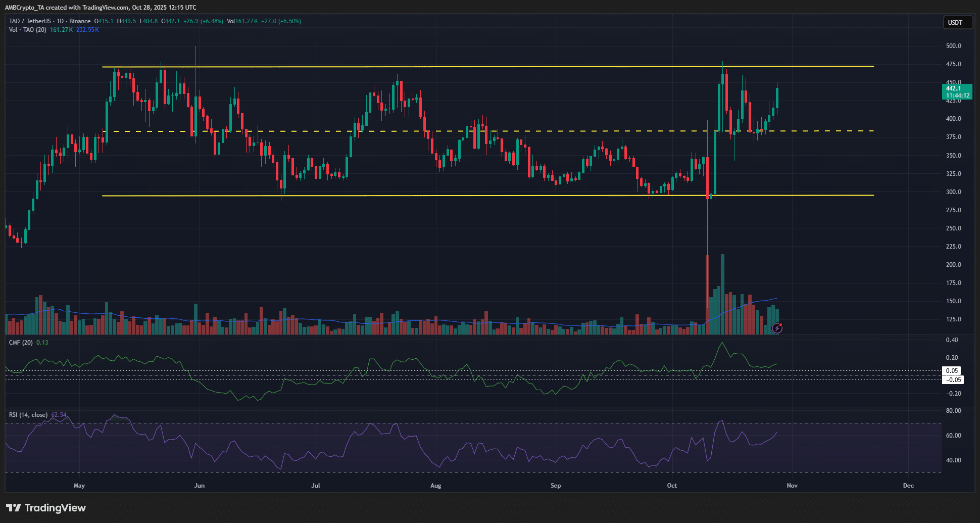
Task: Toggle the USDT price unit button
Action: 957,22
